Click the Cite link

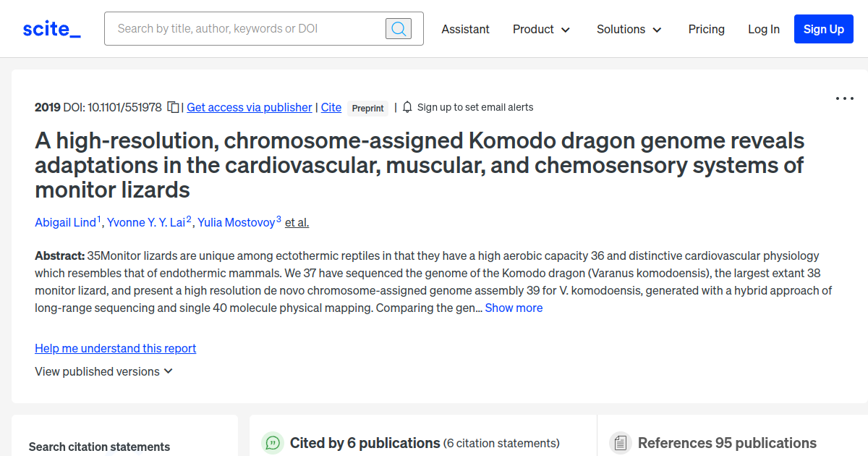331,107
